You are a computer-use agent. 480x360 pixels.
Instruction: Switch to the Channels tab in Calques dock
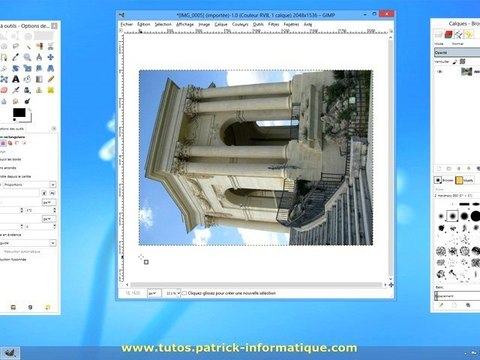coord(448,34)
